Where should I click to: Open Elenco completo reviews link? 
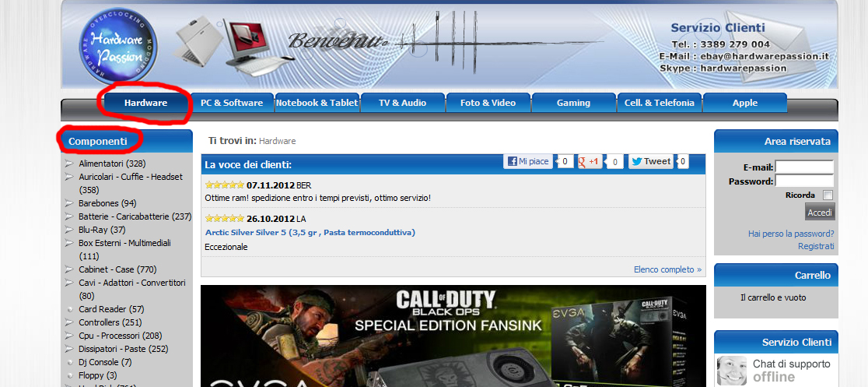pyautogui.click(x=667, y=269)
